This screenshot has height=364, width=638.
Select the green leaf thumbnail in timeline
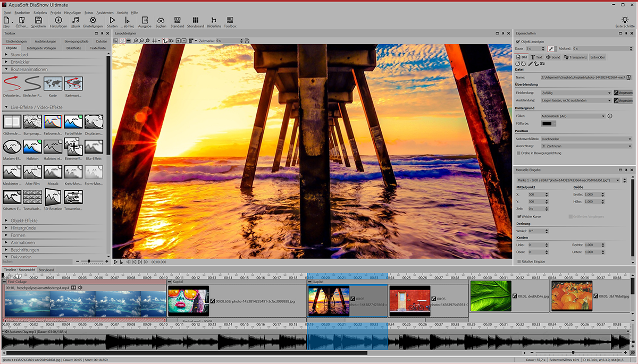tap(490, 296)
